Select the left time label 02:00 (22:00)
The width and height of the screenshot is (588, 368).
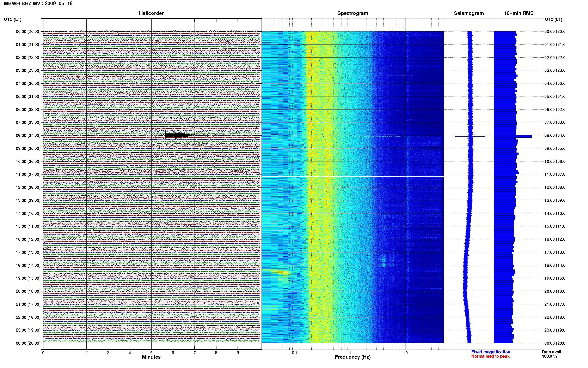click(x=28, y=58)
